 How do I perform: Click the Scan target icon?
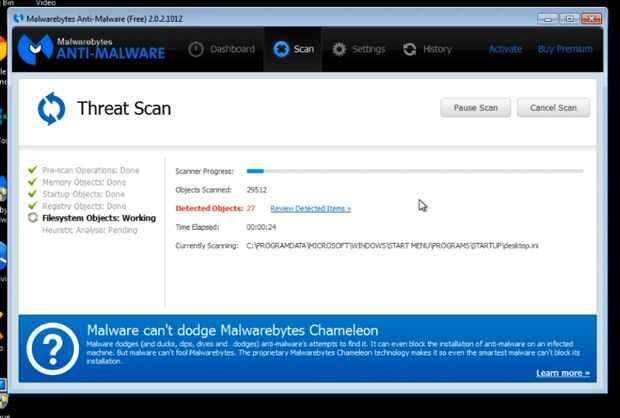281,49
